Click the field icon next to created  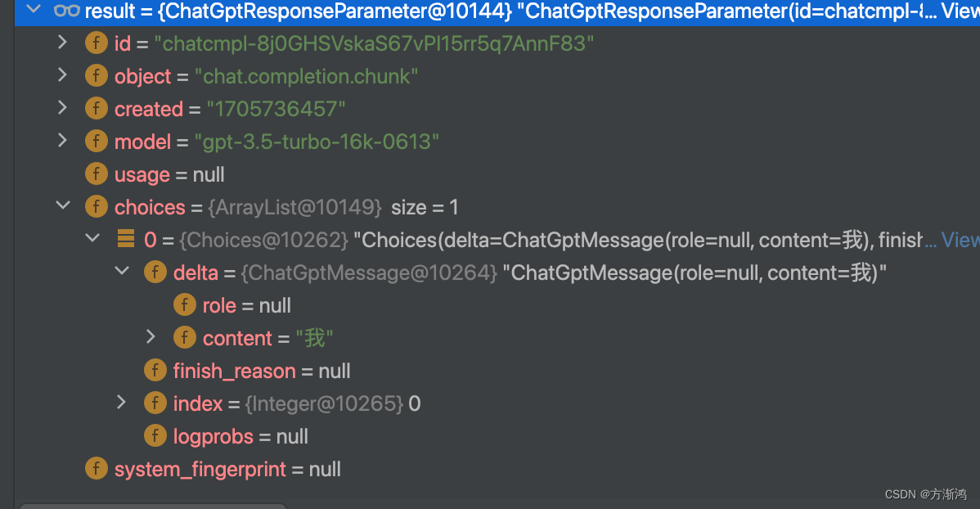(97, 108)
